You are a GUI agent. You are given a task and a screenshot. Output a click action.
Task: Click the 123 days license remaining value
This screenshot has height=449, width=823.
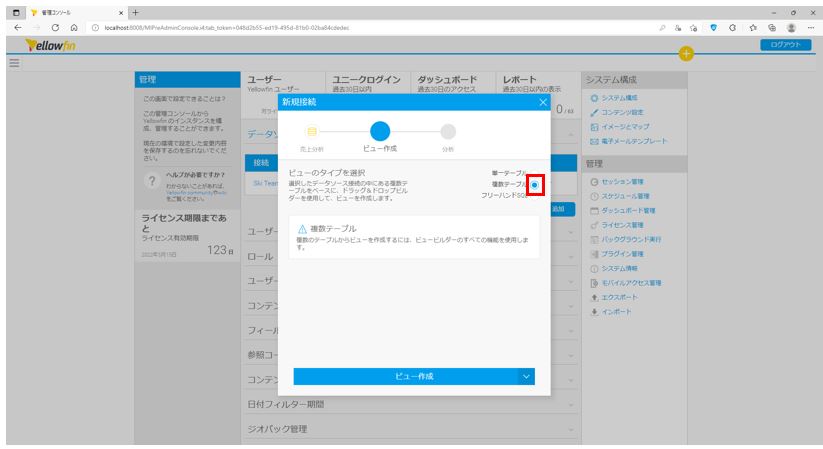pos(220,250)
